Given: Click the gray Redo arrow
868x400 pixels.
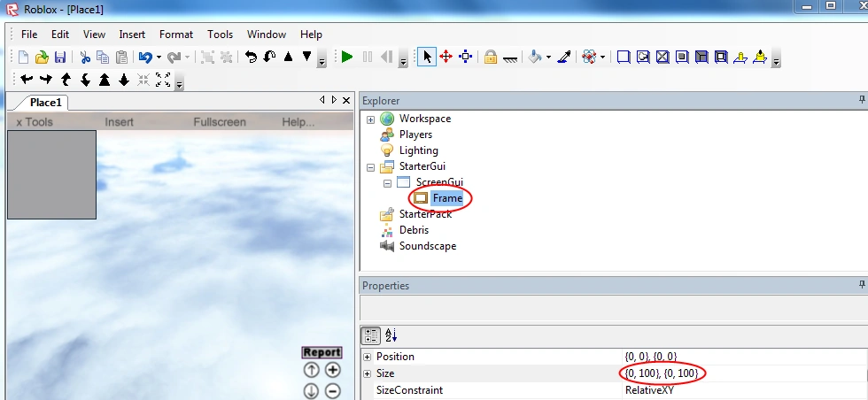Looking at the screenshot, I should click(174, 57).
